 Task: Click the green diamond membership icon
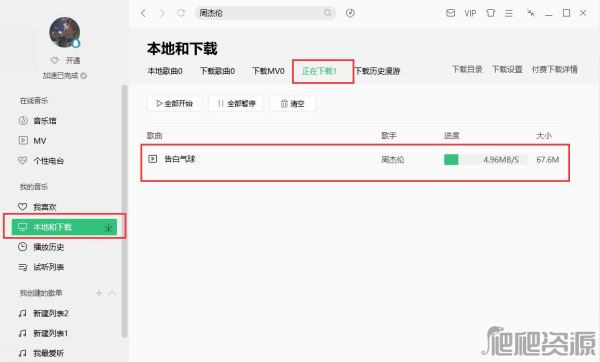click(55, 60)
